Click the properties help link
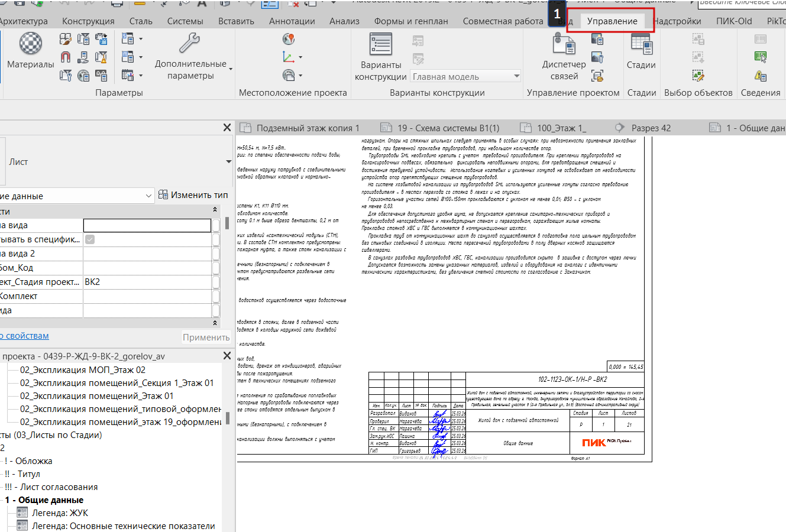 24,336
